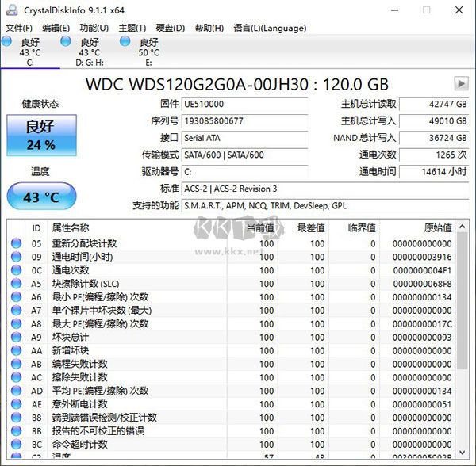
Task: Click status orb for attribute 09 通电时间(小时)
Action: tap(16, 257)
